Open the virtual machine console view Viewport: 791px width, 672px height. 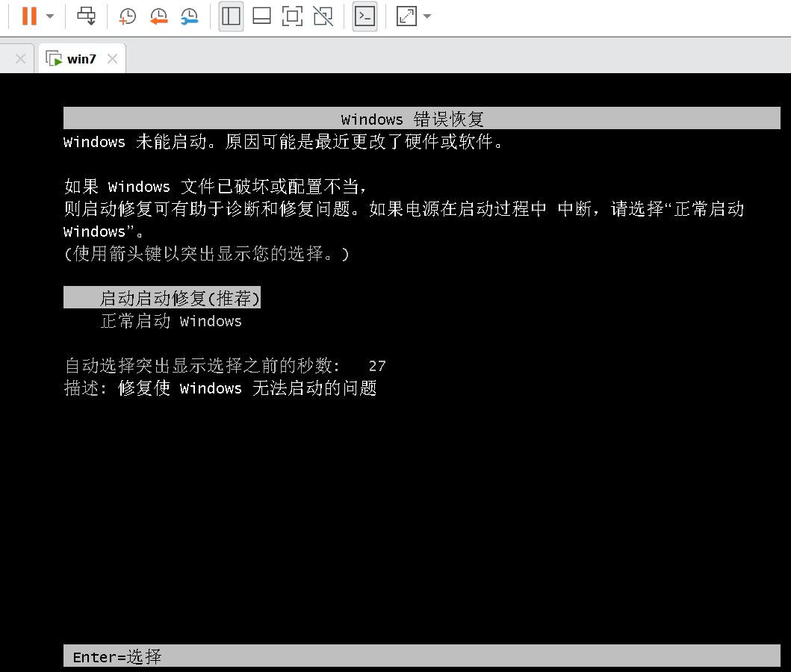[365, 16]
